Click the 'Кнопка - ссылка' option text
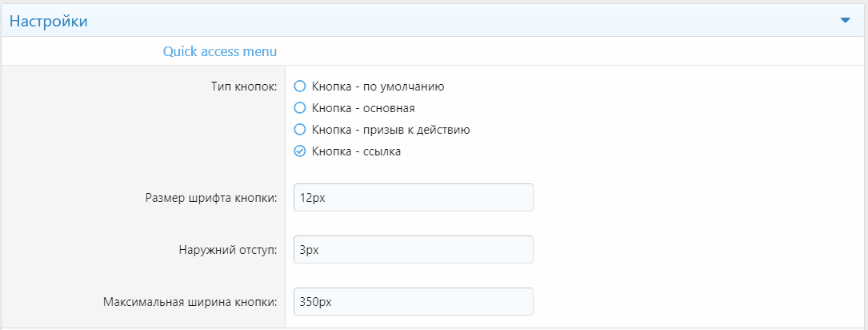Image resolution: width=868 pixels, height=330 pixels. pyautogui.click(x=356, y=151)
